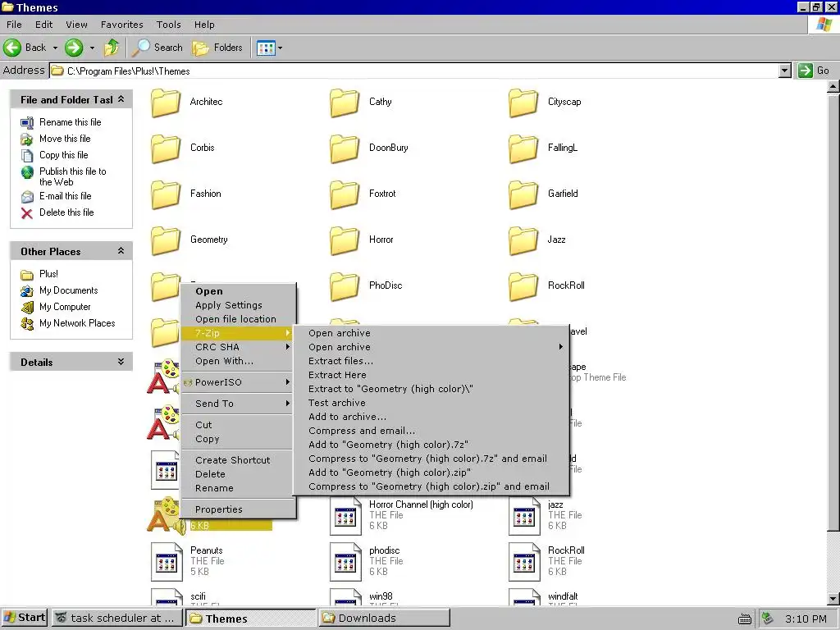Switch to Downloads taskbar window
Screen dimensions: 840x630
(x=385, y=619)
